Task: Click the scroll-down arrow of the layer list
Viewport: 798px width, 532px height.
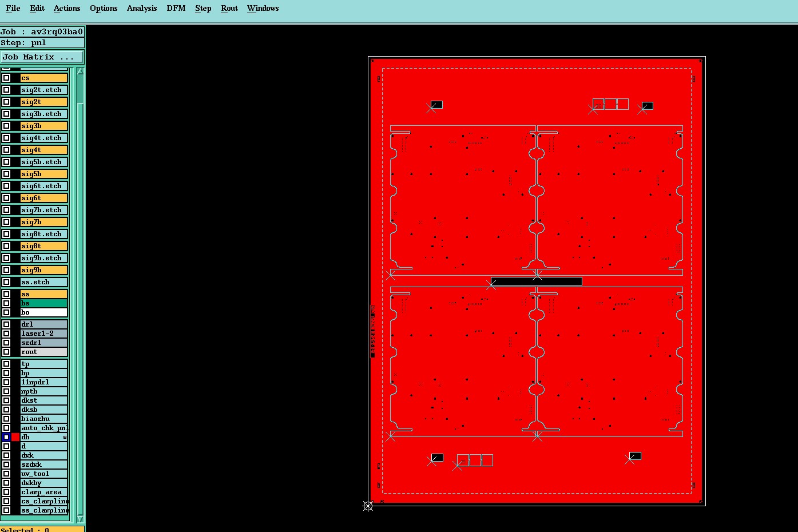Action: [80, 518]
